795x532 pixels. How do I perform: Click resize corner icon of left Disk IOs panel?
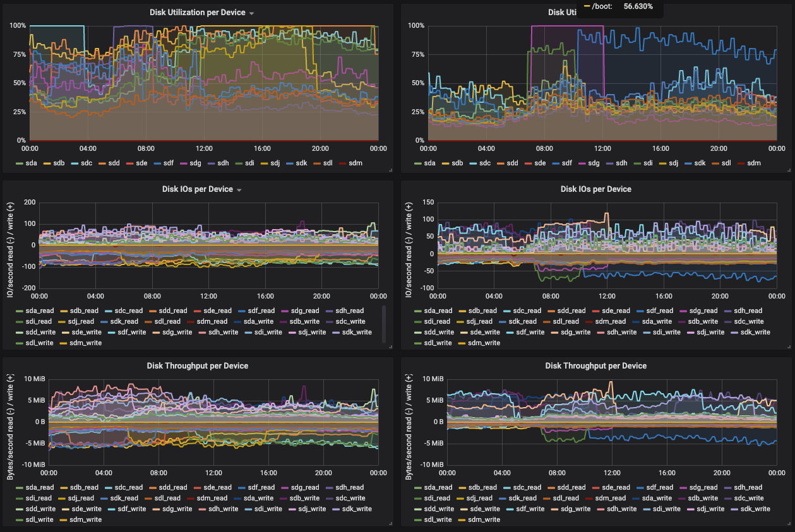point(390,347)
